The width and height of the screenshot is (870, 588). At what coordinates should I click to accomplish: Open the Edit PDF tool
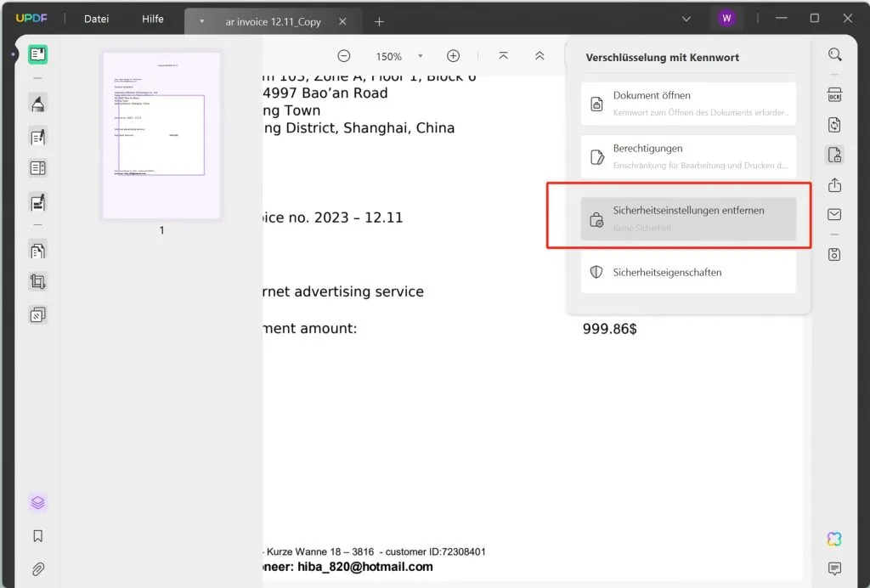pyautogui.click(x=37, y=137)
